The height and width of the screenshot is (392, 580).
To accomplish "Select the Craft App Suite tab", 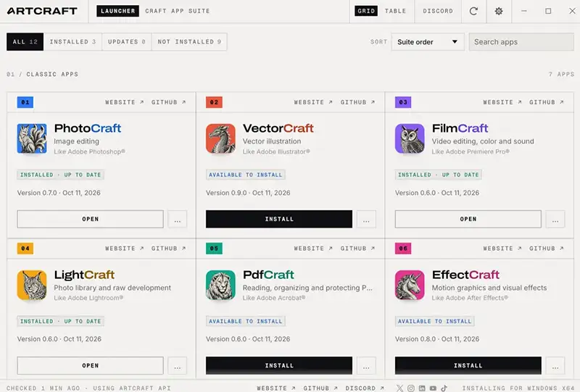I will (177, 11).
